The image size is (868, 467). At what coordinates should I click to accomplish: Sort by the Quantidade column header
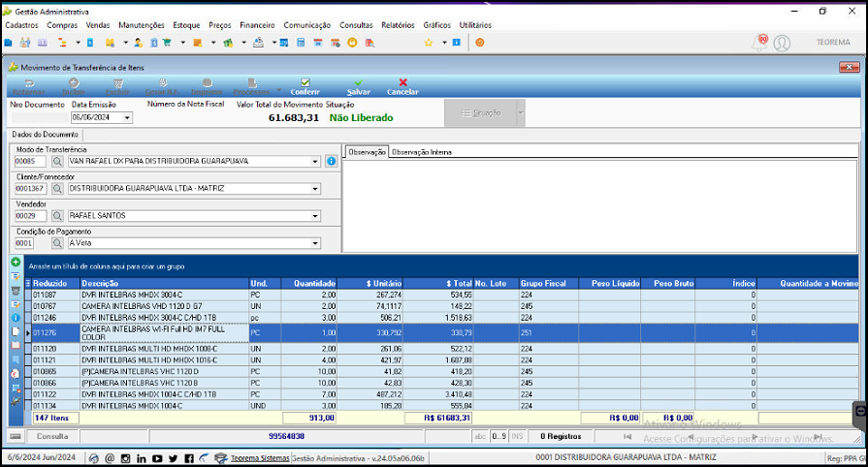(x=309, y=283)
